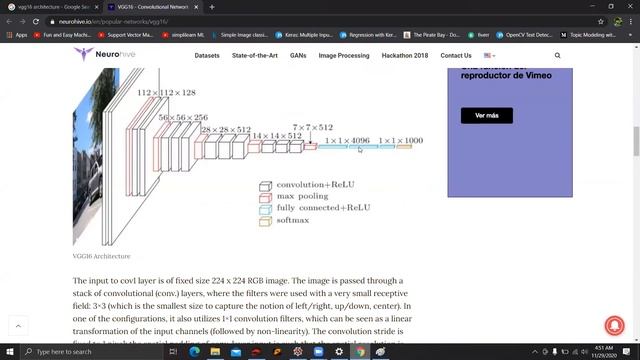This screenshot has width=640, height=360.
Task: Open the Hackathon 2018 menu item
Action: click(405, 56)
